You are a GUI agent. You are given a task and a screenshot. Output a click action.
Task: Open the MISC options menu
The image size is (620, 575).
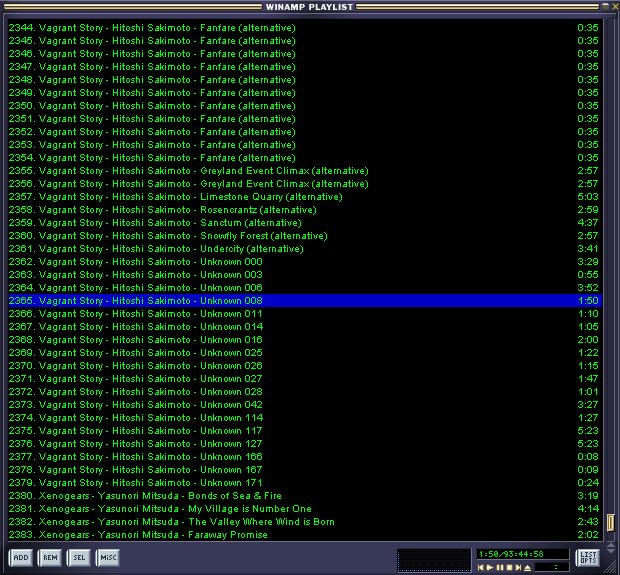coord(108,557)
